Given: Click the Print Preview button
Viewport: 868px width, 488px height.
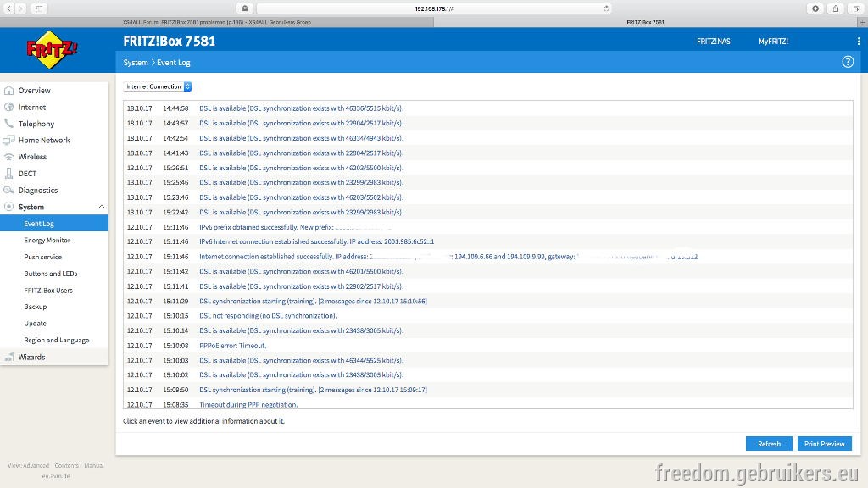Looking at the screenshot, I should [x=824, y=444].
